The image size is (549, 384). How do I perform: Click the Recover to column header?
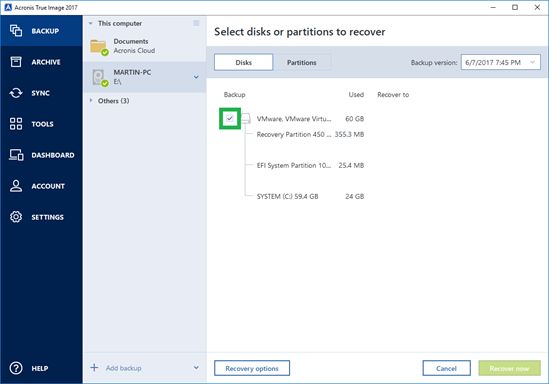click(x=393, y=95)
